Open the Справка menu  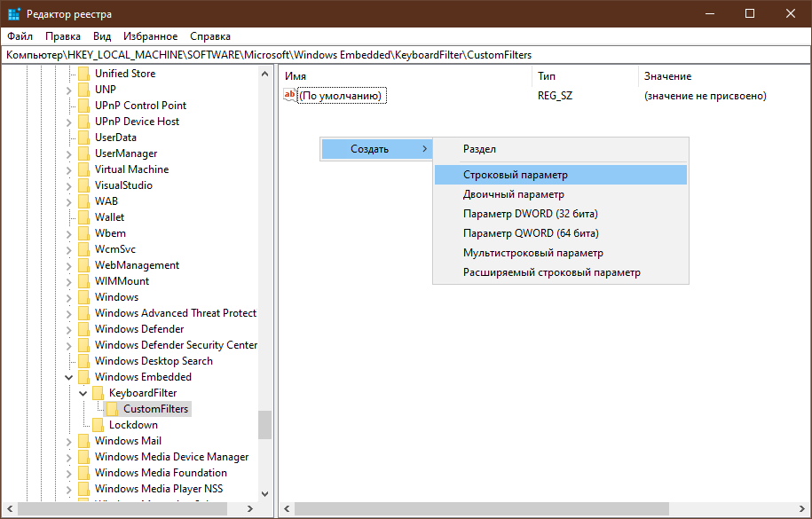pos(210,36)
